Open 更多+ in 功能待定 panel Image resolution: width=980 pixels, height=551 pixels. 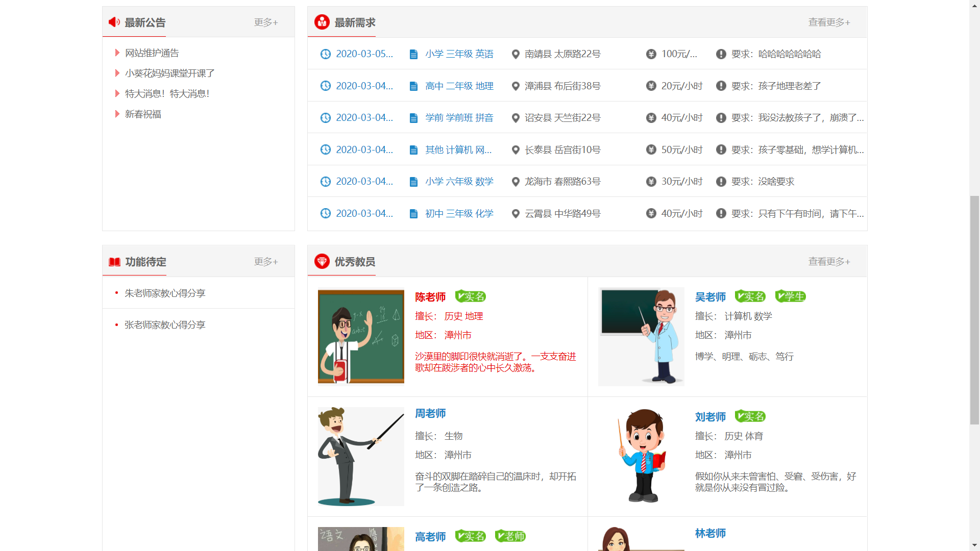pyautogui.click(x=266, y=262)
